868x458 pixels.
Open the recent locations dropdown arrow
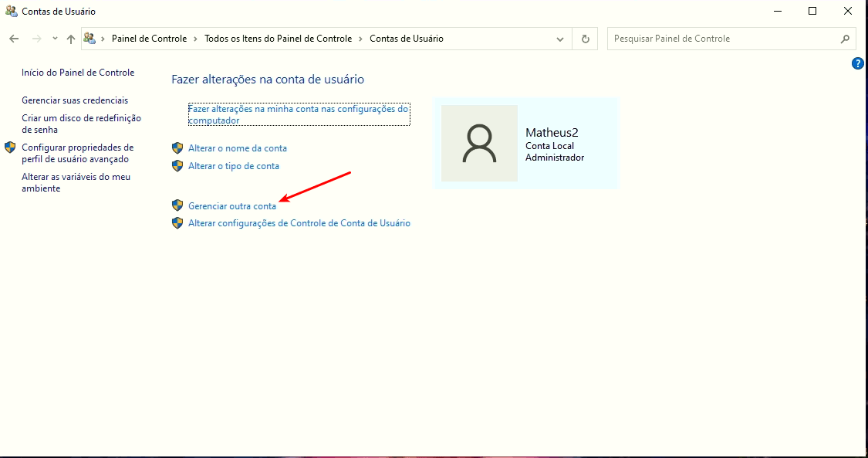[x=55, y=39]
